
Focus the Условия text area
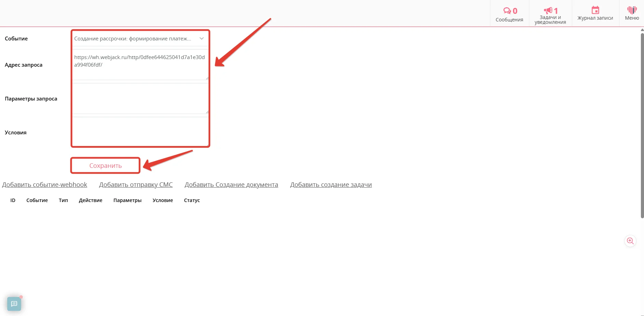(140, 132)
